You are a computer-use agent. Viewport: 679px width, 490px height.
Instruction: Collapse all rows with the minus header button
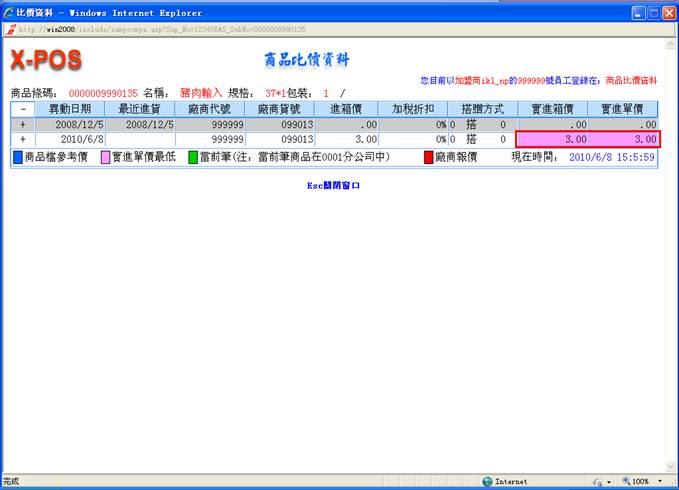(22, 108)
